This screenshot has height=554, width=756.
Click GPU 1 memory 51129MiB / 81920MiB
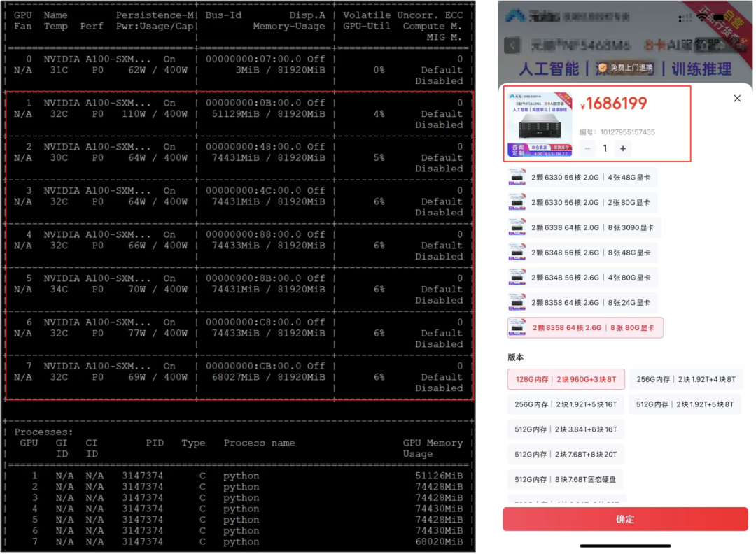point(269,114)
